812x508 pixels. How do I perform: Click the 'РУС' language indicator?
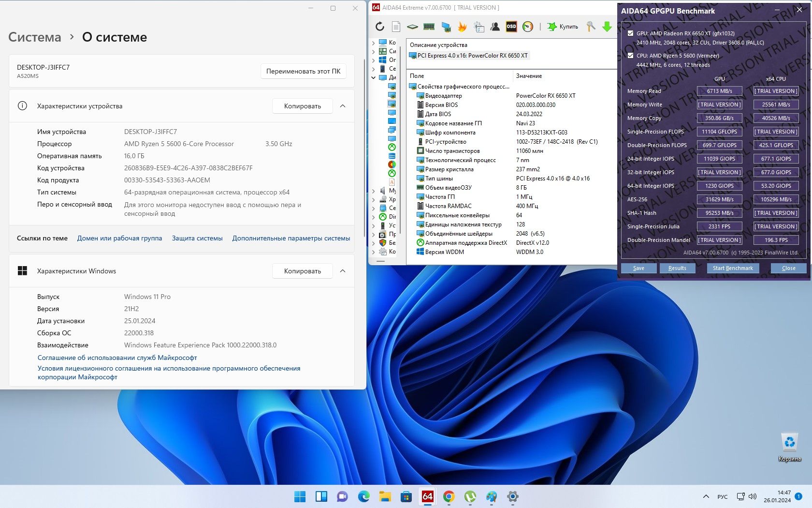[723, 497]
